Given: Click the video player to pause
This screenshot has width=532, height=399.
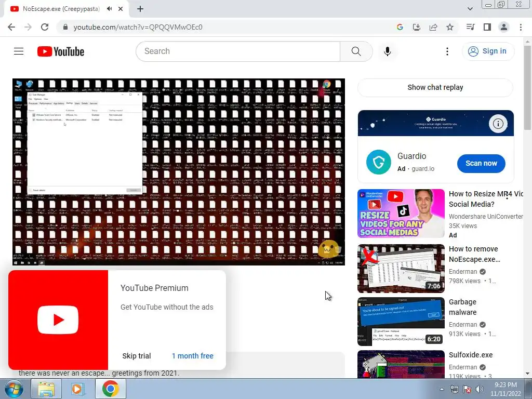Looking at the screenshot, I should 179,172.
